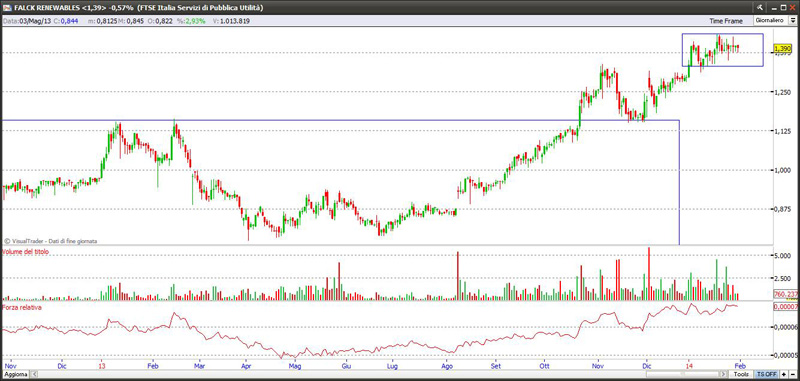800x381 pixels.
Task: Click the M: 0,845 maximum value
Action: point(131,21)
